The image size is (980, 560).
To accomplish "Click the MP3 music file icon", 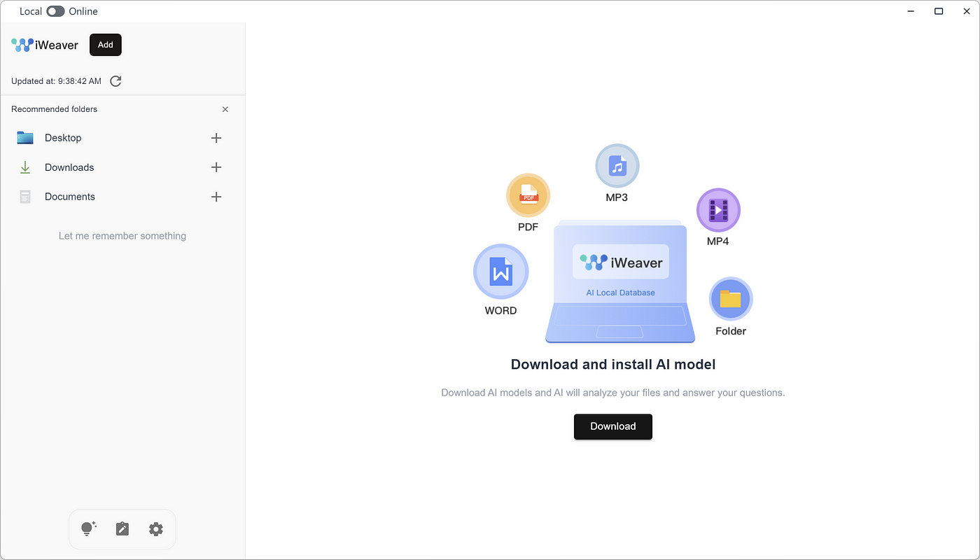I will pos(617,166).
